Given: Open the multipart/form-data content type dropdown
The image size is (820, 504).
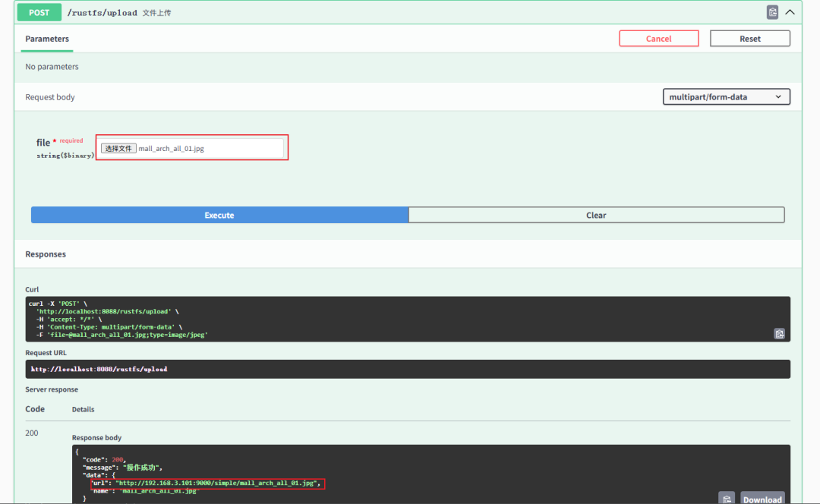Looking at the screenshot, I should click(x=727, y=96).
